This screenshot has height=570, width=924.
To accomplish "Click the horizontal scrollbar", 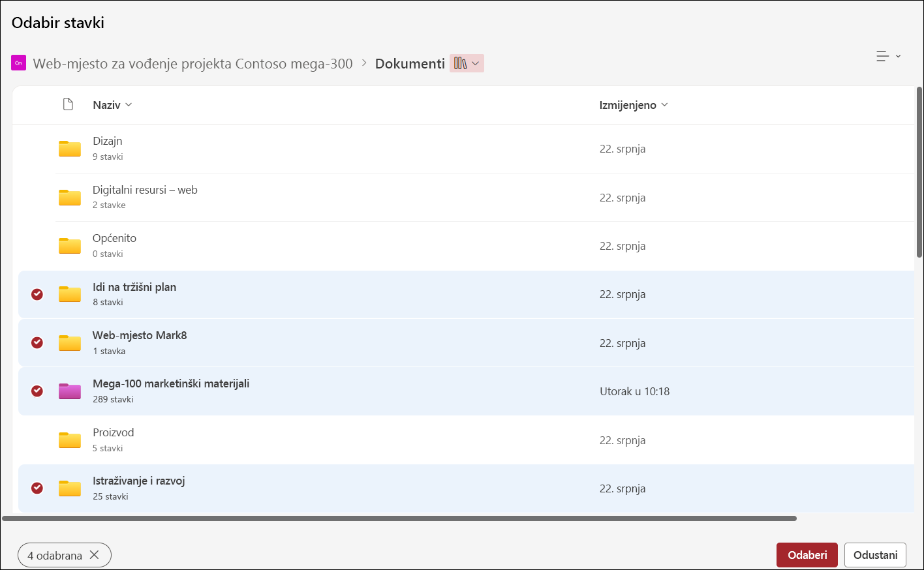I will (x=399, y=518).
